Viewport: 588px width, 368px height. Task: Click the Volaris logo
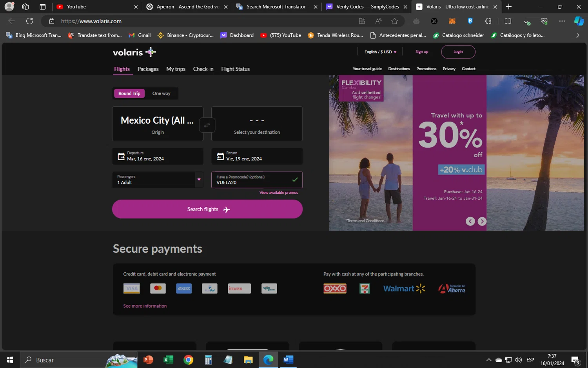(134, 52)
